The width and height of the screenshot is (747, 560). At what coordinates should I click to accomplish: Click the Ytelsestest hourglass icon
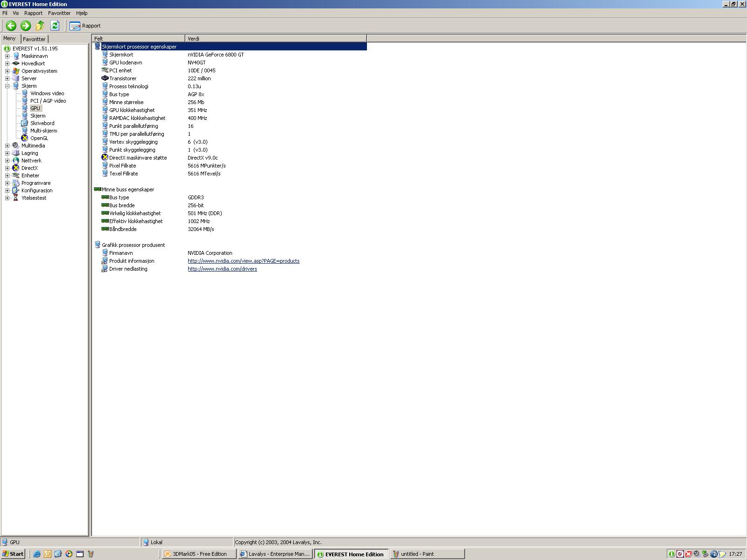[x=16, y=198]
